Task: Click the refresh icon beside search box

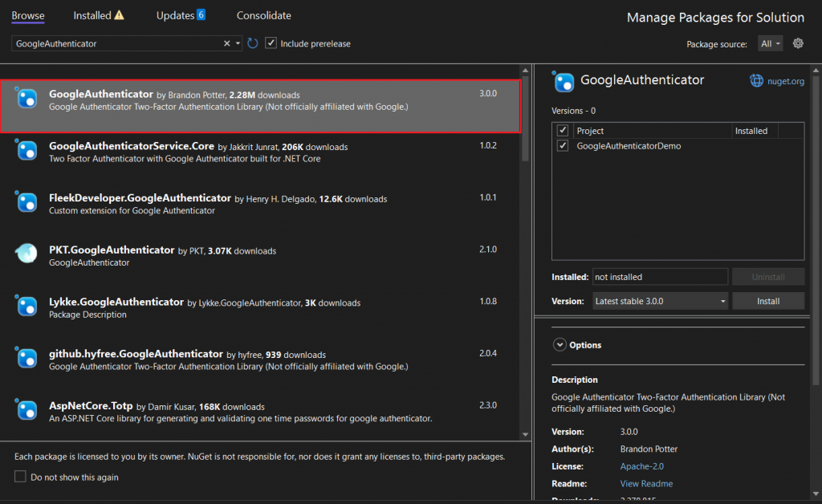Action: (x=253, y=43)
